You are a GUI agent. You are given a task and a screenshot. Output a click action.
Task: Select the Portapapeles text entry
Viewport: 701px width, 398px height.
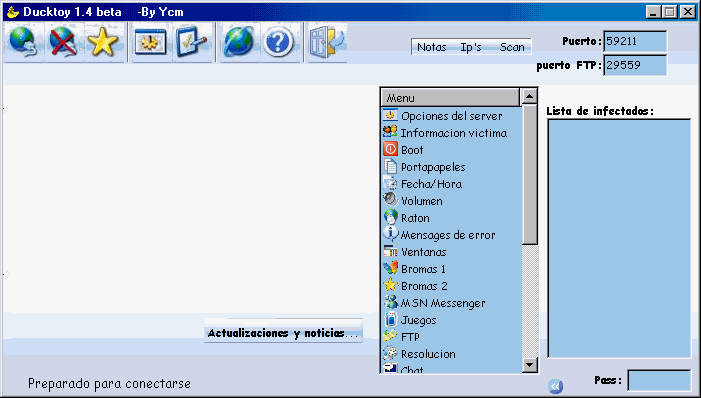(433, 167)
